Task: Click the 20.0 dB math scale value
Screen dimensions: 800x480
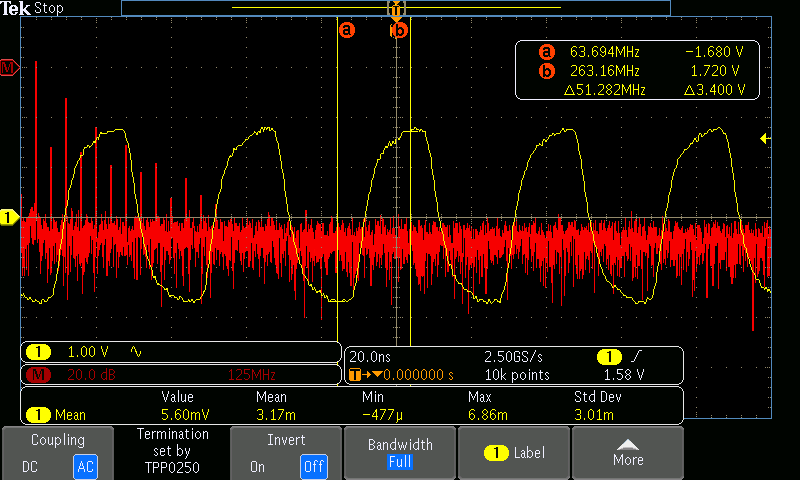Action: click(91, 375)
